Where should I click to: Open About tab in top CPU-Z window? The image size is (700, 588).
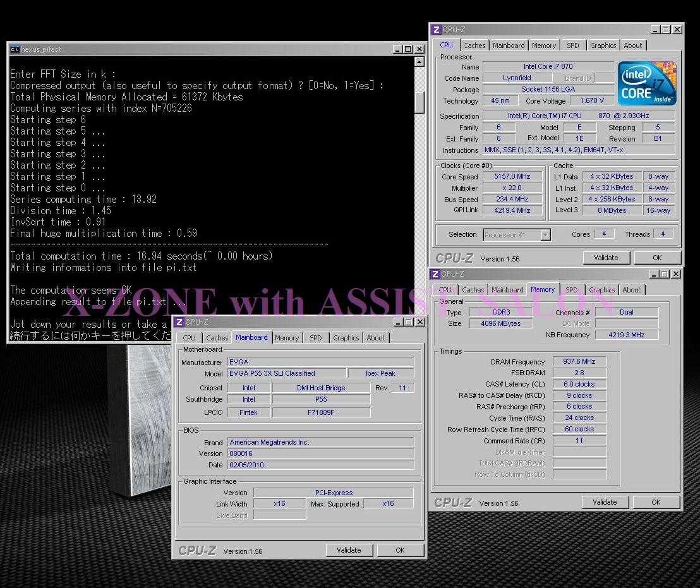click(632, 45)
